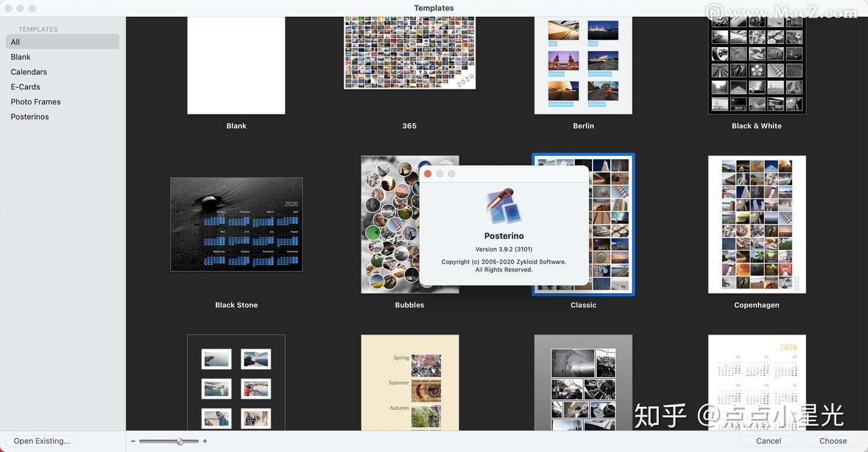
Task: Click the "Berlin" template label
Action: click(x=583, y=126)
